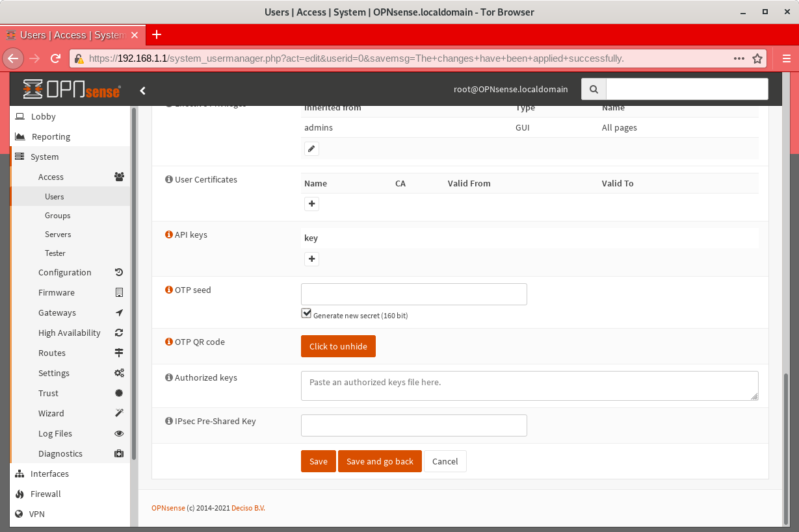Click the pencil icon to edit privileges
799x532 pixels.
311,149
